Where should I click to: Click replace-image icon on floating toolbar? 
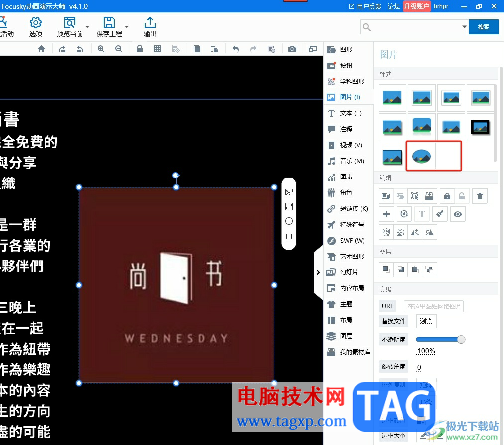click(x=289, y=192)
